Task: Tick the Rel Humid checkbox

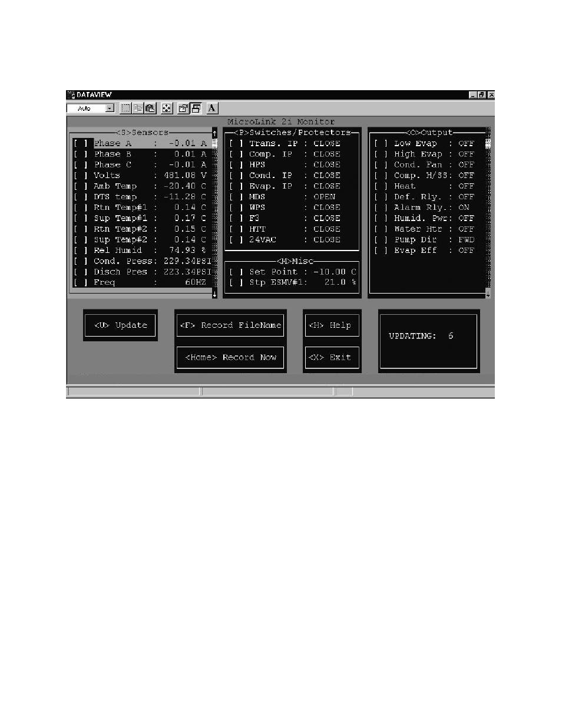Action: point(81,250)
